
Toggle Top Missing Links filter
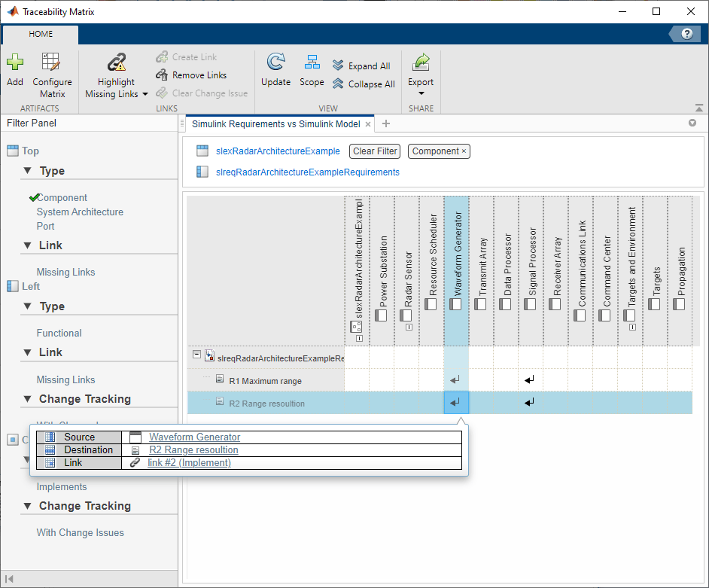65,273
